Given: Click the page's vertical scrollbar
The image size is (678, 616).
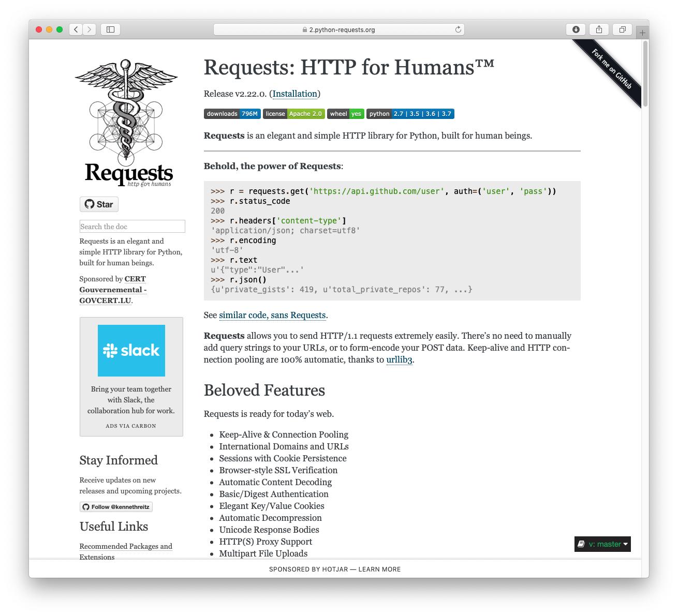Looking at the screenshot, I should [x=645, y=73].
